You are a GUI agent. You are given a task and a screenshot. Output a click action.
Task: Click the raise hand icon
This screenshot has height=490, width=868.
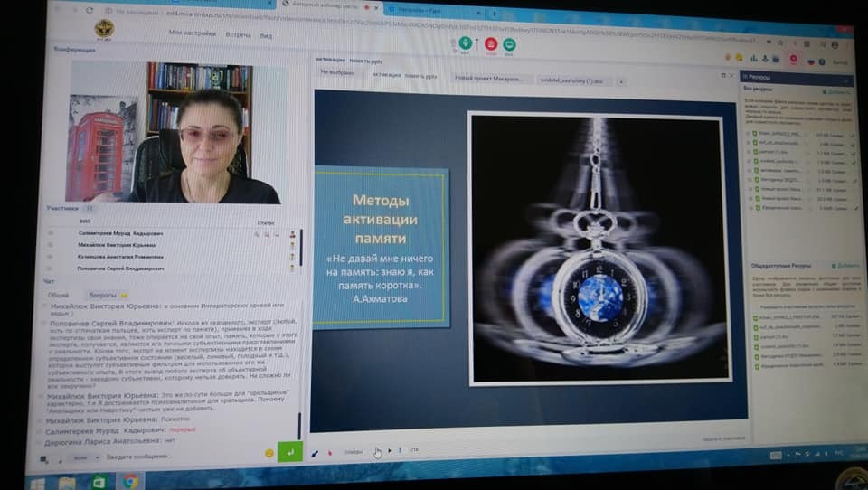728,56
